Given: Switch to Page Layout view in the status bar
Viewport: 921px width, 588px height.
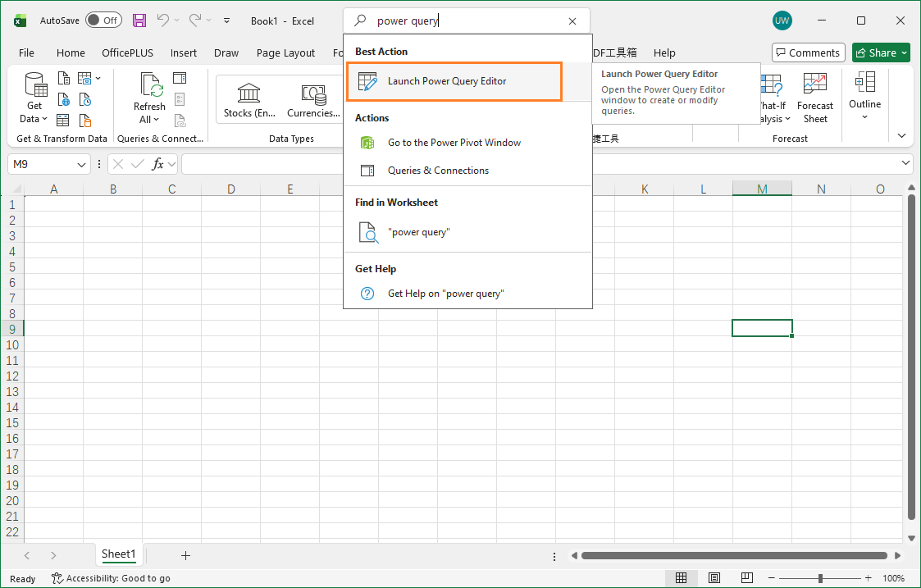Looking at the screenshot, I should pos(714,577).
